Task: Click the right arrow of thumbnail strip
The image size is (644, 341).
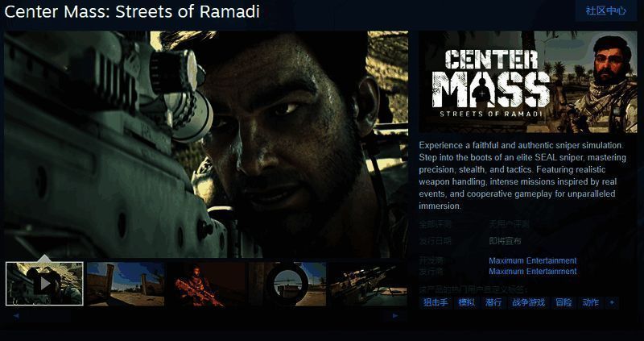Action: pyautogui.click(x=395, y=316)
